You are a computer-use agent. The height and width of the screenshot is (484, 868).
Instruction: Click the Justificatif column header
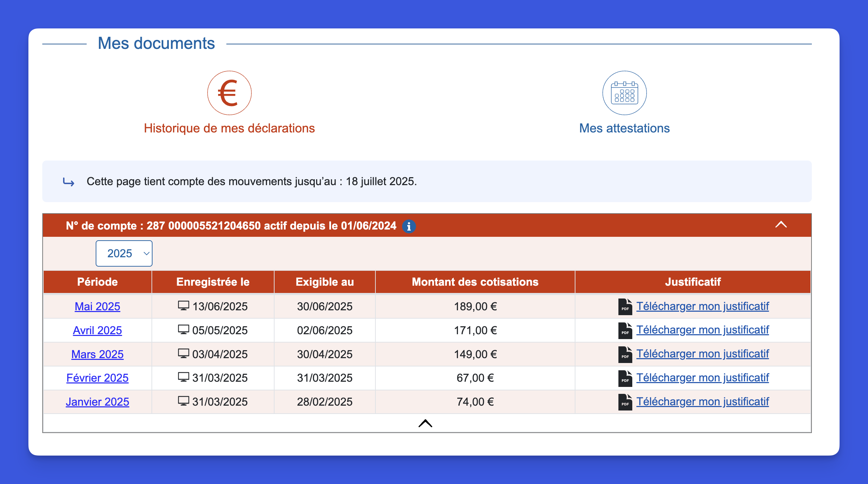(x=693, y=282)
